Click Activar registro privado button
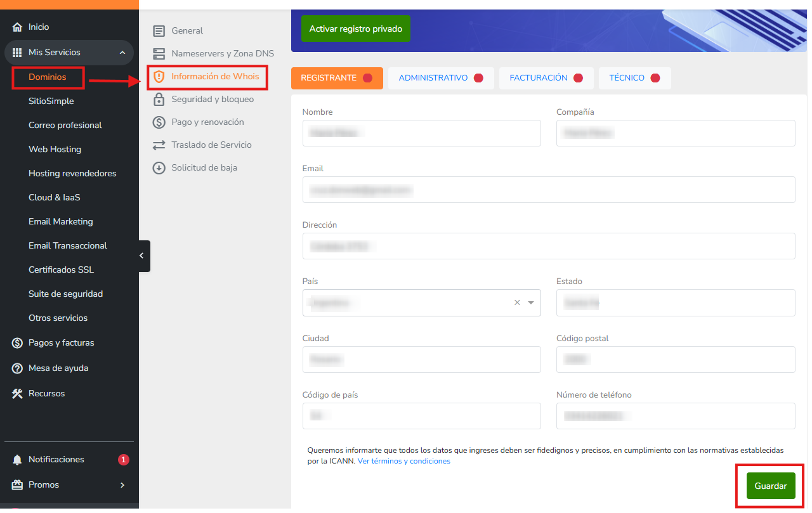812x513 pixels. [355, 29]
